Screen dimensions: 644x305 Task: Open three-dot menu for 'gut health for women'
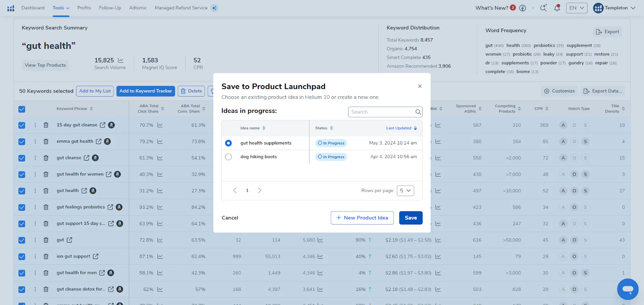point(35,174)
